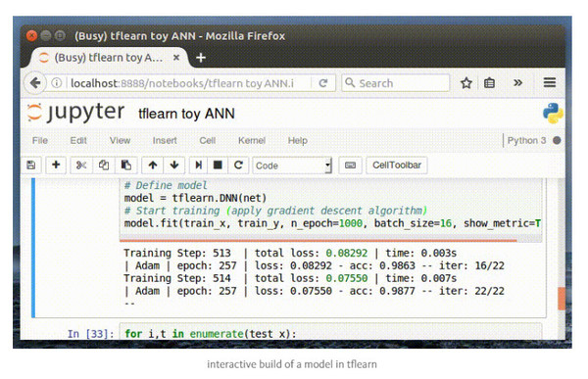Bookmark this page with the star icon
The height and width of the screenshot is (379, 588).
tap(466, 82)
